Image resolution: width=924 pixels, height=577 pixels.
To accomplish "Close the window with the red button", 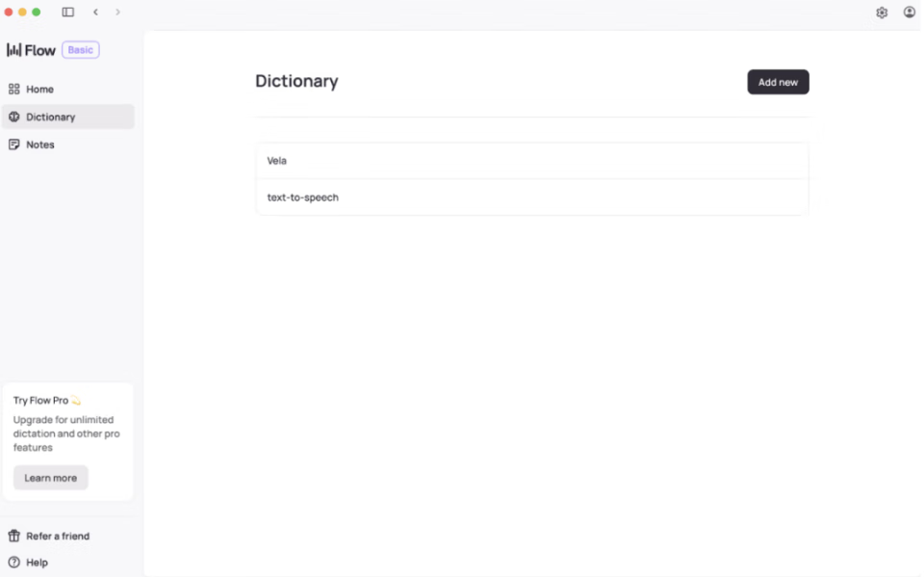I will pos(9,12).
